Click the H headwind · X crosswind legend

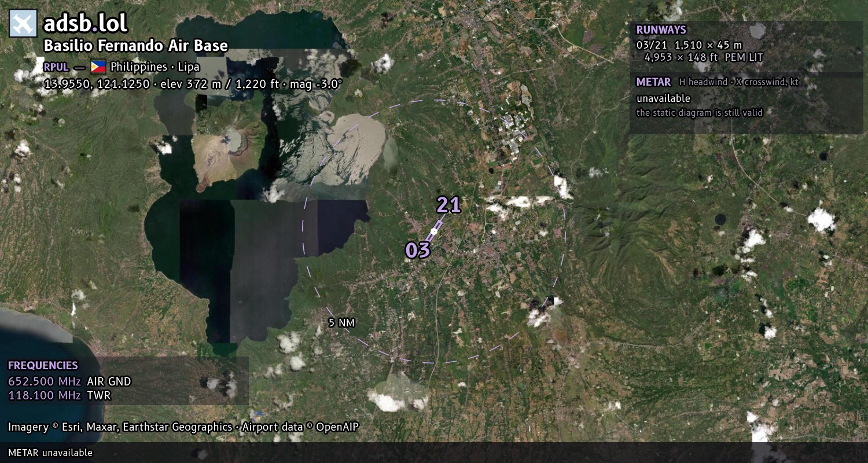point(739,82)
